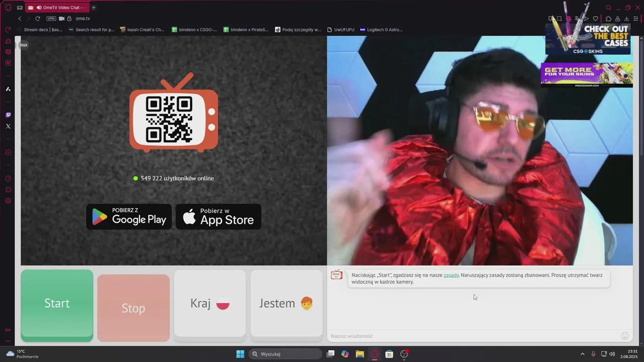Viewport: 644px width, 362px height.
Task: Open sidebar extensions cube icon
Action: pos(8,190)
